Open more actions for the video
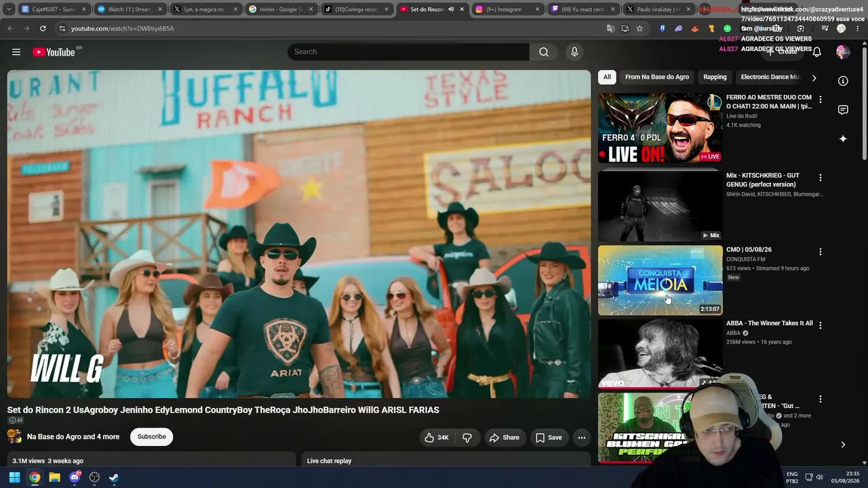The image size is (868, 488). (x=582, y=438)
